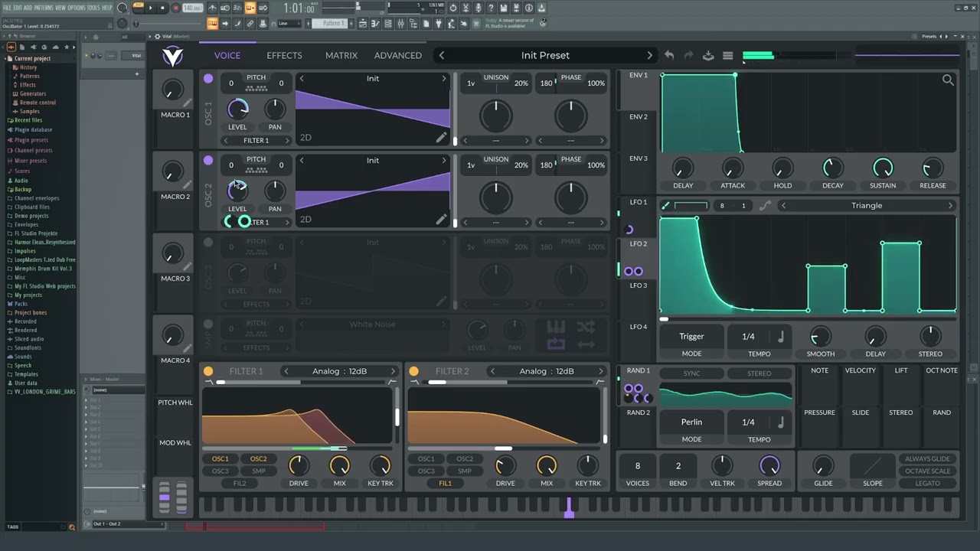The height and width of the screenshot is (551, 980).
Task: Toggle OCTAVE SCALE button
Action: pos(927,471)
